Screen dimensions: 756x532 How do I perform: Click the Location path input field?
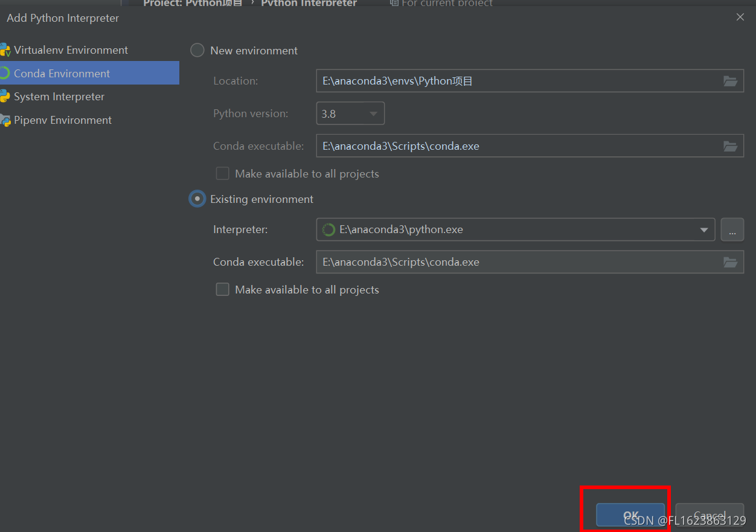(x=530, y=81)
